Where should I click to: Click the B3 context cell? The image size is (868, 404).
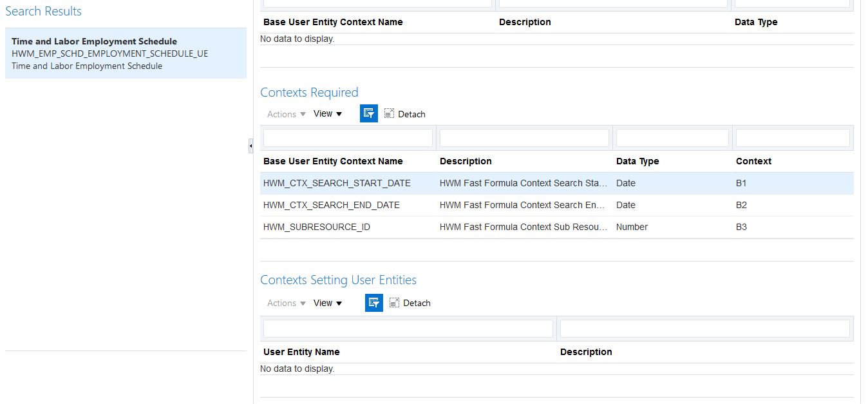tap(741, 227)
